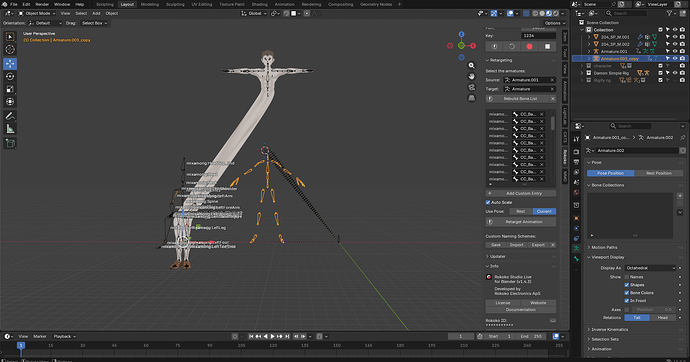Switch perspective/orthographic grid icon in viewport

tap(471, 98)
